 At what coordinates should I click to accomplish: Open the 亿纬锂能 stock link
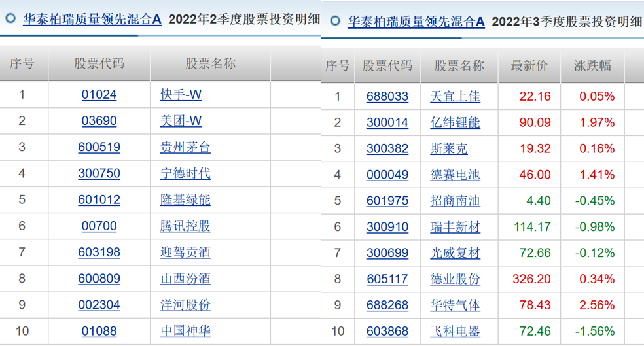455,122
